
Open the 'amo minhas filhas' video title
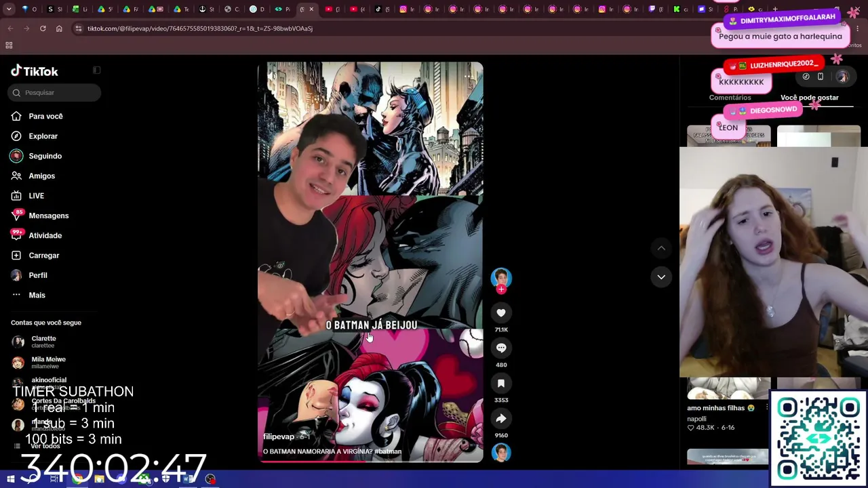721,408
